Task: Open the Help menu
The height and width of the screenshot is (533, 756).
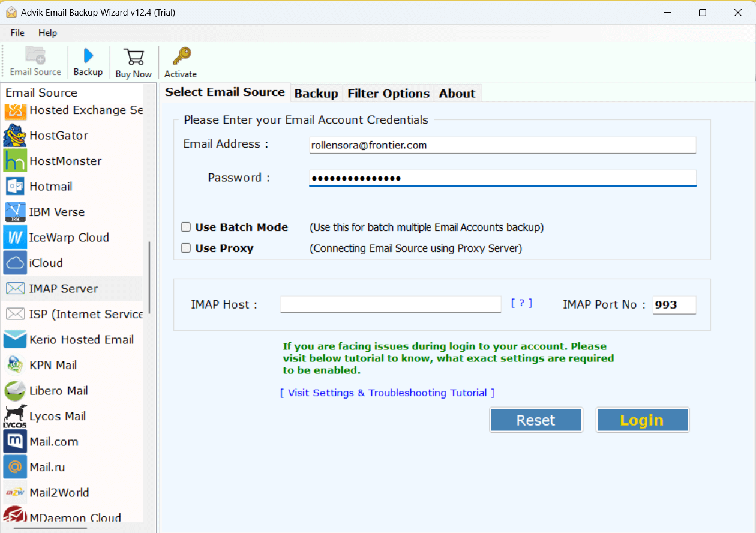Action: click(47, 33)
